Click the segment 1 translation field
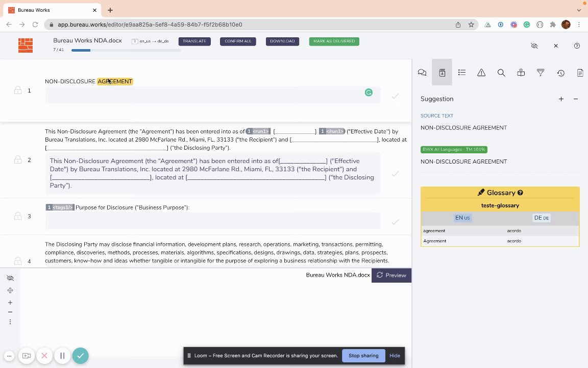The height and width of the screenshot is (368, 588). (x=213, y=95)
